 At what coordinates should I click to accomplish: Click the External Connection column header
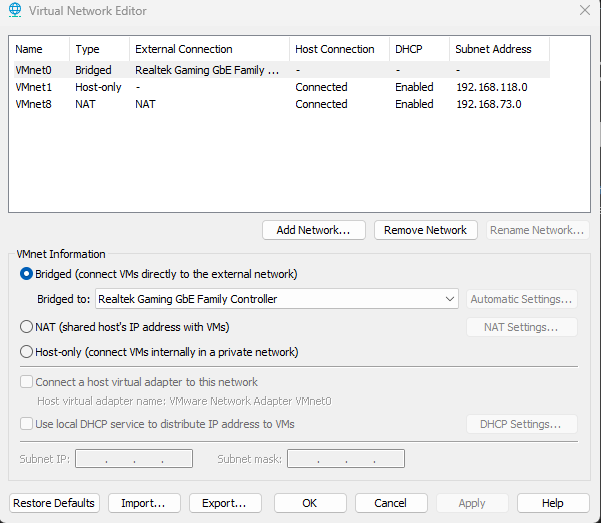click(210, 49)
